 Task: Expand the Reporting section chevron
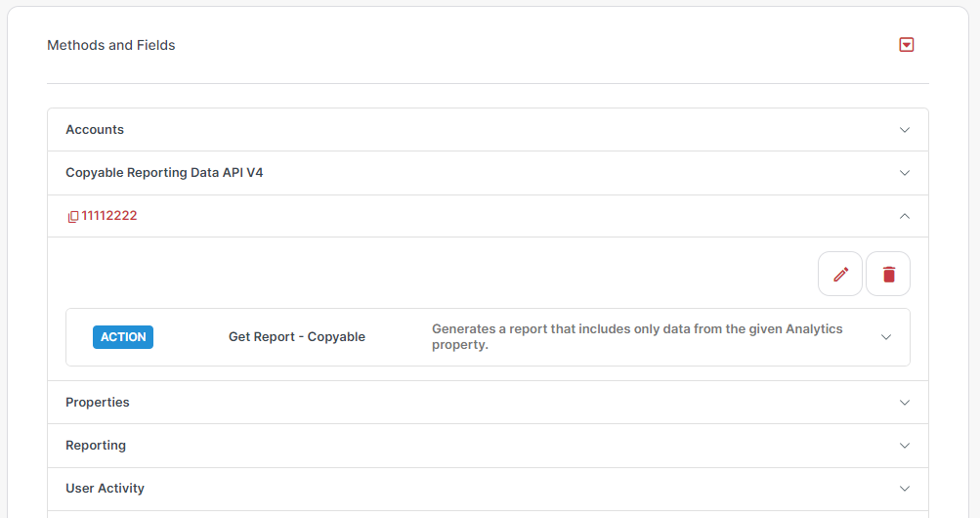point(905,446)
